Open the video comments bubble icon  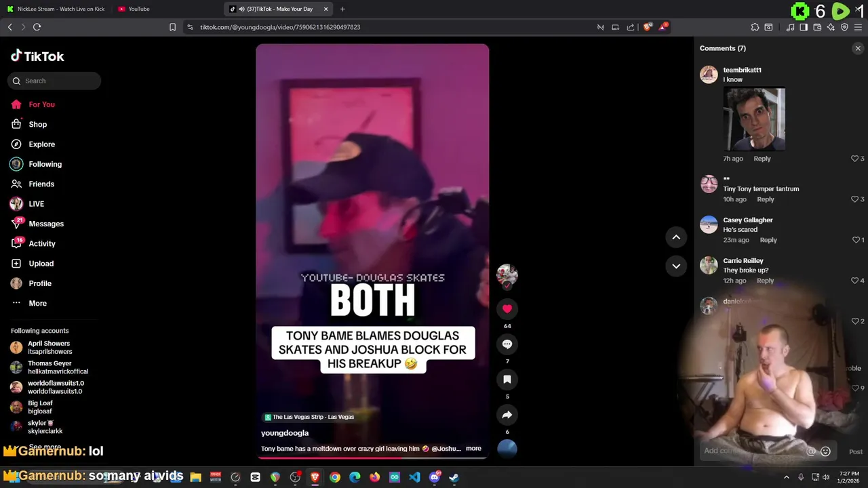(x=507, y=344)
